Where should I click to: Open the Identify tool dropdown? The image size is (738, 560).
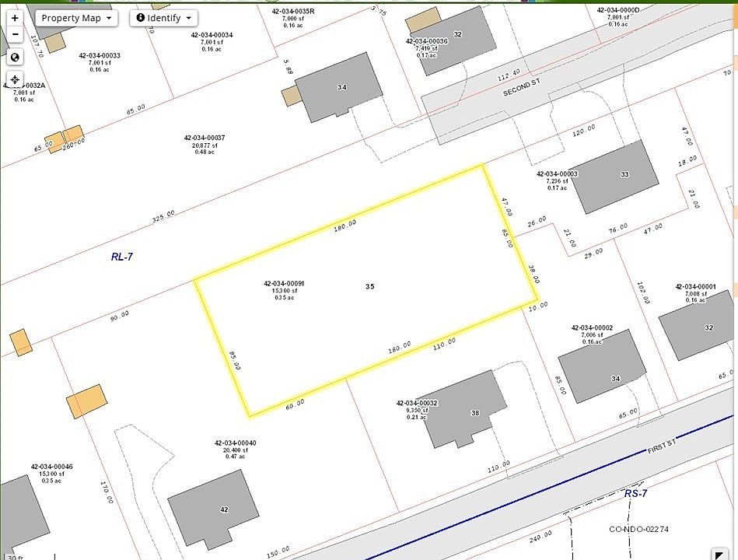[x=164, y=18]
